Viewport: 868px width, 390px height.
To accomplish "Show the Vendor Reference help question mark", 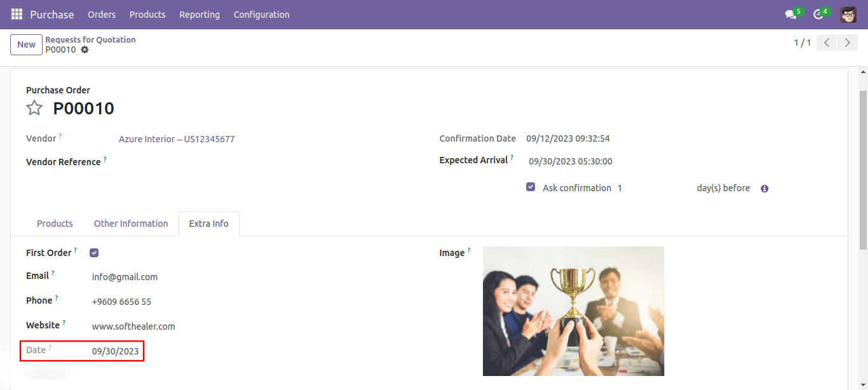I will pyautogui.click(x=105, y=159).
